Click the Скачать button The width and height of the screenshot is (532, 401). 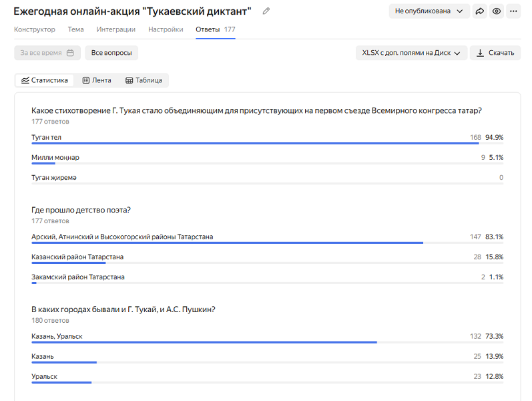[495, 53]
